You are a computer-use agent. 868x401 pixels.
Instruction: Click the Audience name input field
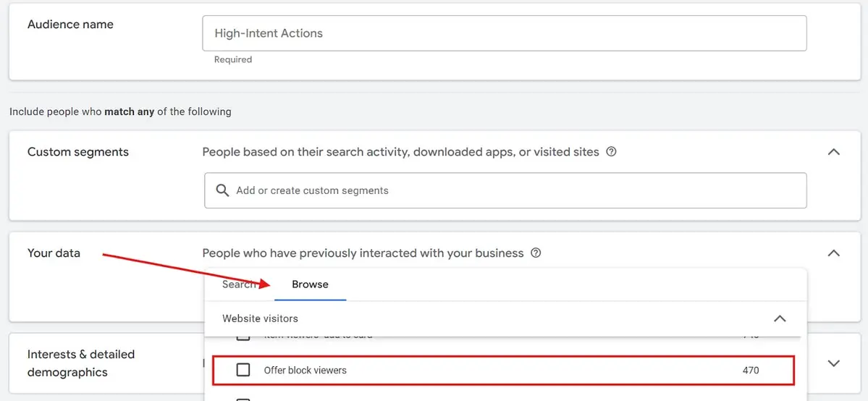click(x=505, y=33)
